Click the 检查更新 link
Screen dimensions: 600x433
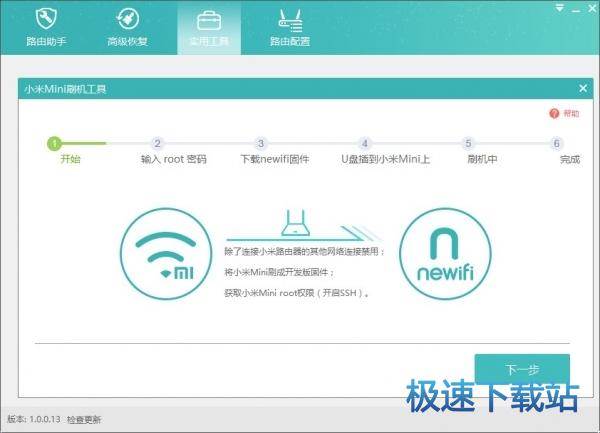click(x=84, y=420)
